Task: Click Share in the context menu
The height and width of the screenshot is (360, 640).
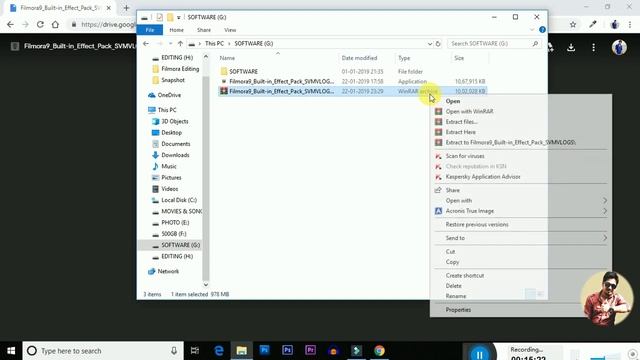Action: point(452,190)
